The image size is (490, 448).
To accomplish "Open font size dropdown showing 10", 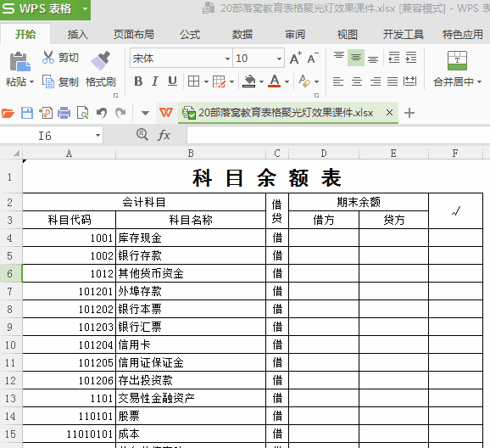I will [279, 59].
